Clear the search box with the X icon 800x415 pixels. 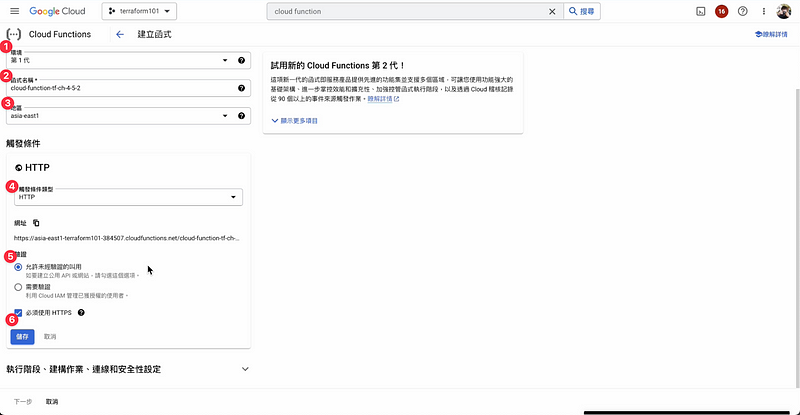[552, 11]
